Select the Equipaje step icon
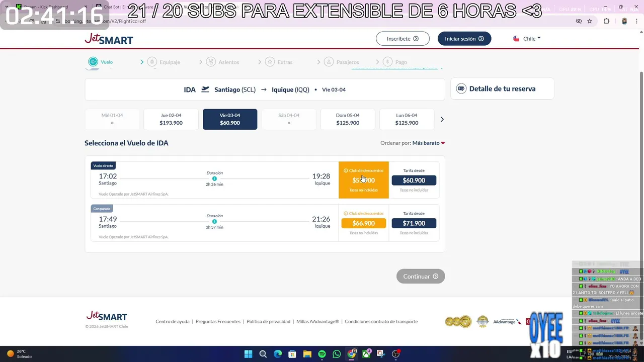644x362 pixels. 152,62
